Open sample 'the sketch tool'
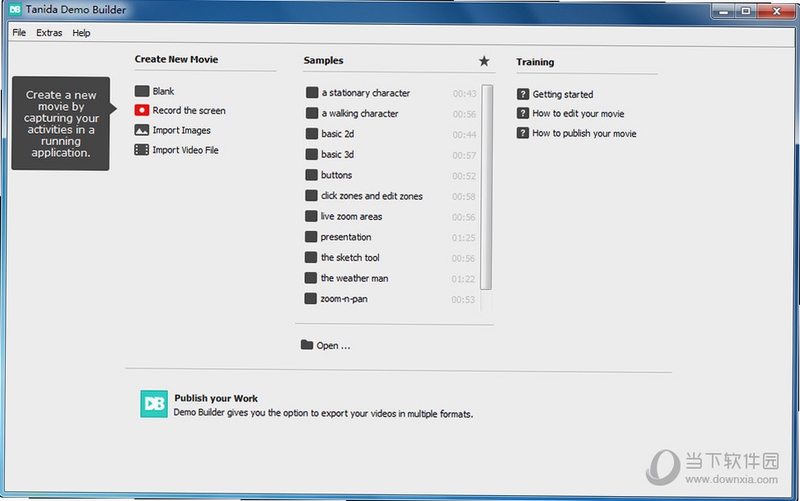 point(349,258)
